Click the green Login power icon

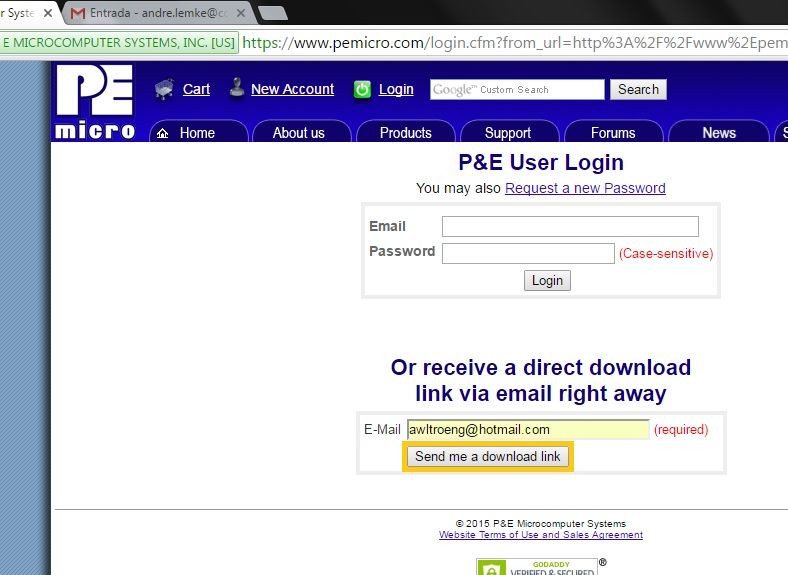[x=362, y=90]
